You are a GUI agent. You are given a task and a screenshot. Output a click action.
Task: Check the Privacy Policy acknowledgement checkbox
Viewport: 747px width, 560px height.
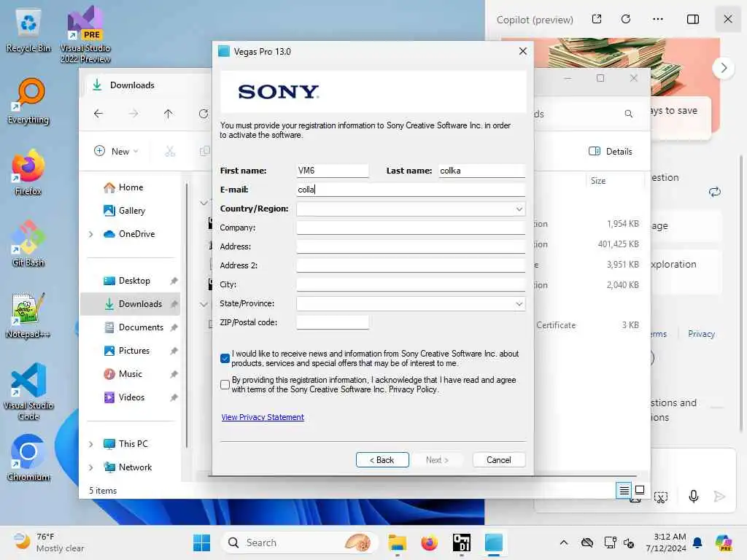point(225,384)
